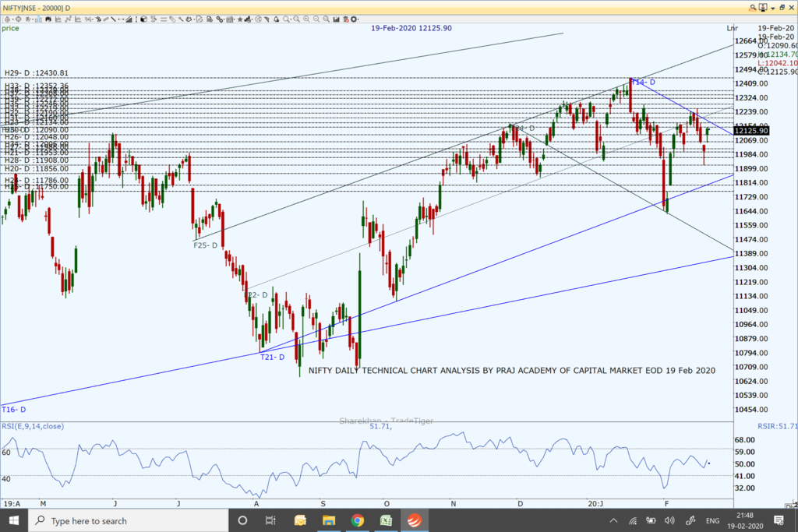
Task: Select the diagonal trend line drawing tool
Action: 113,19
